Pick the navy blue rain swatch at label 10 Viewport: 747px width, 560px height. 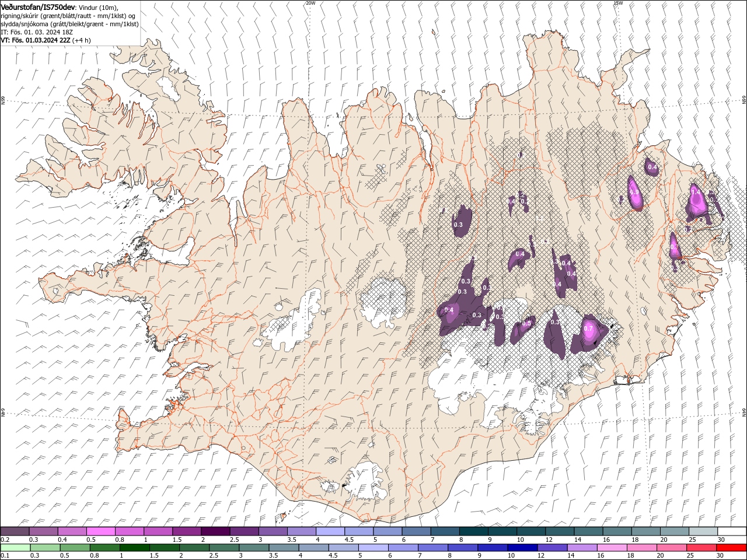click(x=522, y=548)
